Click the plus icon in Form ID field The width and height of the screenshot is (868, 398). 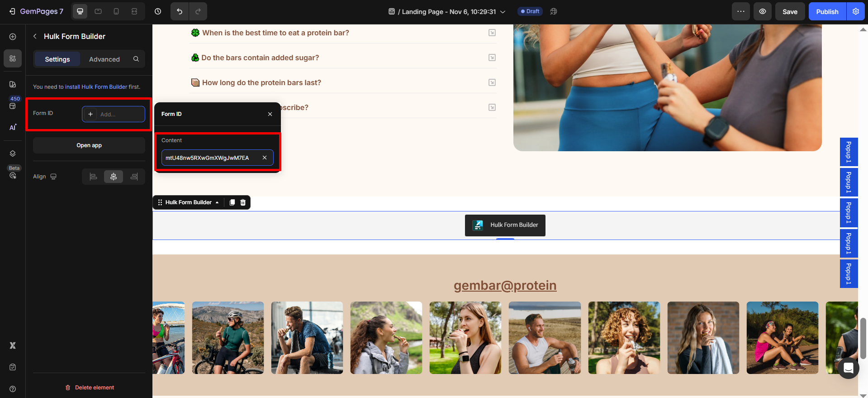pos(90,114)
